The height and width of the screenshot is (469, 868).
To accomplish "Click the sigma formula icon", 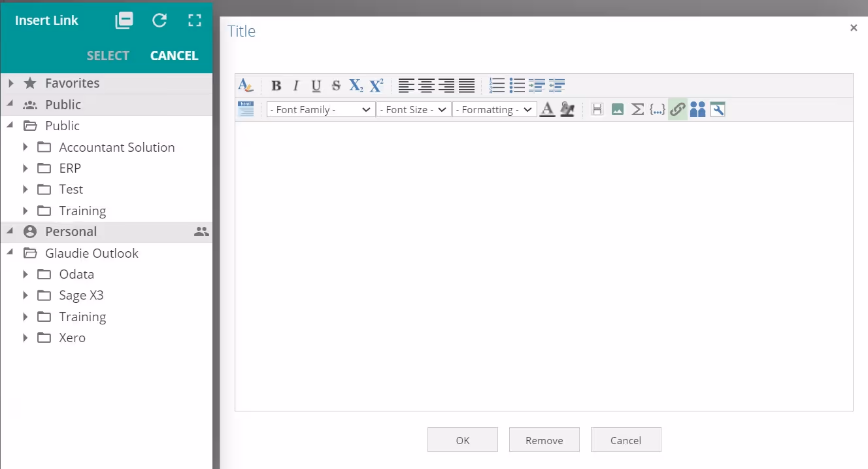I will click(637, 110).
